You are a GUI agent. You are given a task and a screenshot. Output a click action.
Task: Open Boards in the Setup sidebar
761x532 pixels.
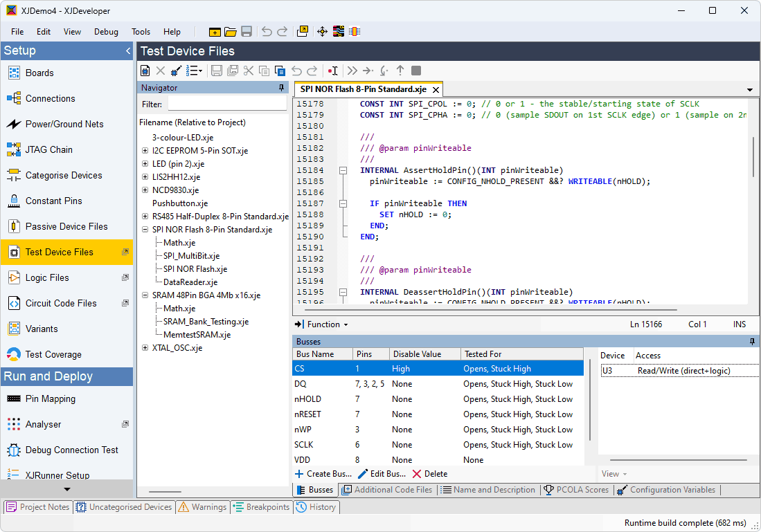pyautogui.click(x=67, y=73)
